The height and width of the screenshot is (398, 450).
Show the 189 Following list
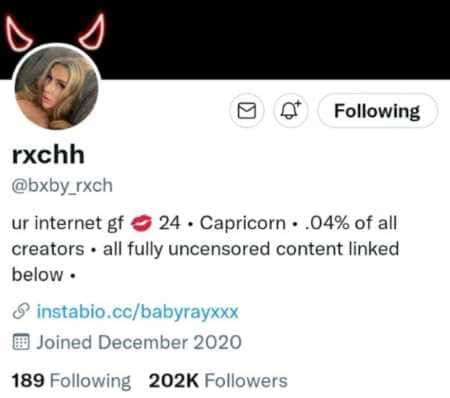pos(71,381)
